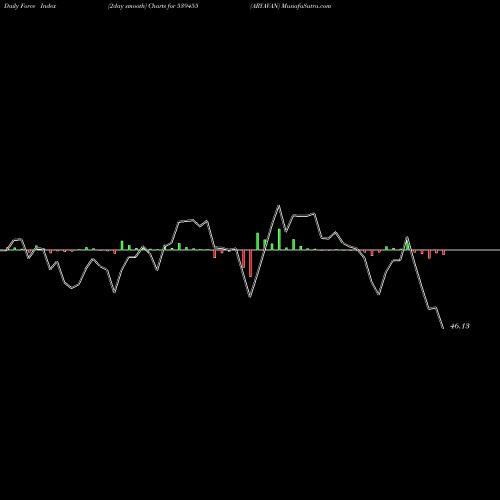Click the tallest green bar in chart
Screen dimensions: 500x500
coord(279,239)
